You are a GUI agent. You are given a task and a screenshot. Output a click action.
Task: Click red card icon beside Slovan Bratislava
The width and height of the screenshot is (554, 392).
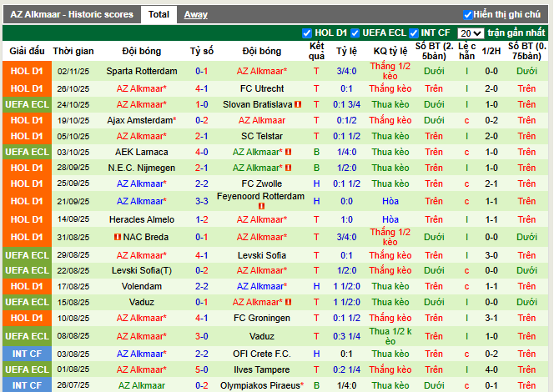(x=298, y=104)
